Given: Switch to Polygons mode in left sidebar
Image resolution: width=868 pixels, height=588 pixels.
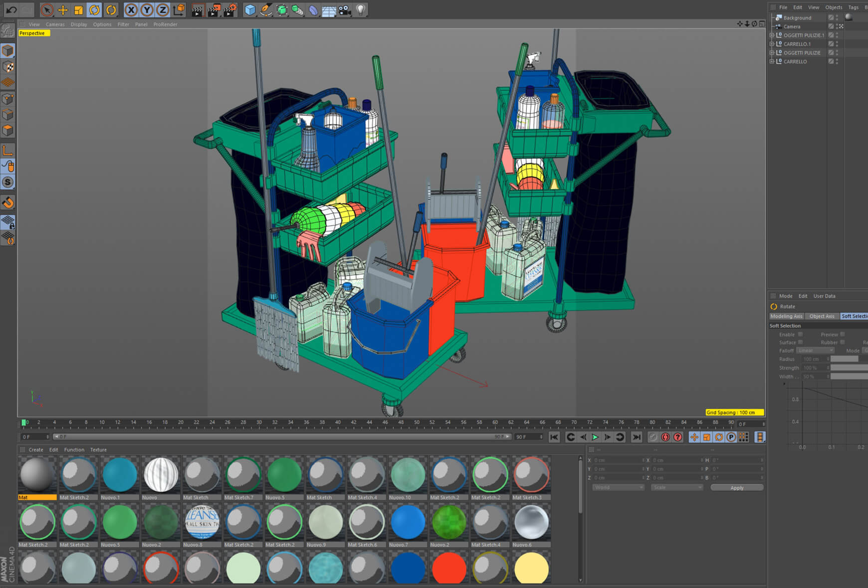Looking at the screenshot, I should [8, 131].
